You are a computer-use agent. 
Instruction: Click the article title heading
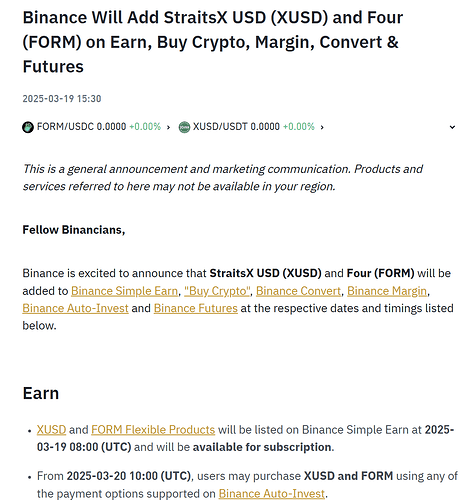213,42
